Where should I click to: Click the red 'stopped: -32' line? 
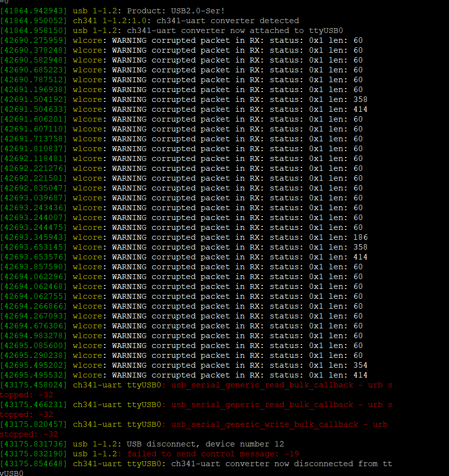(29, 435)
